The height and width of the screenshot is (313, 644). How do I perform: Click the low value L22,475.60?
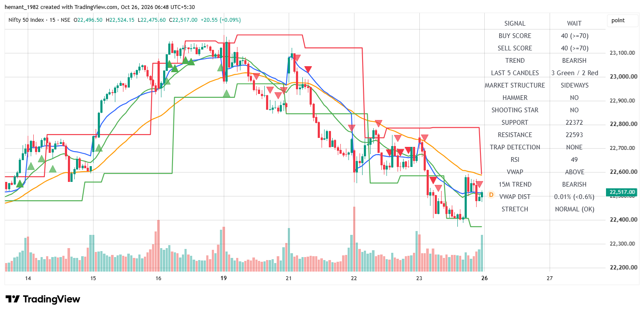(x=152, y=20)
